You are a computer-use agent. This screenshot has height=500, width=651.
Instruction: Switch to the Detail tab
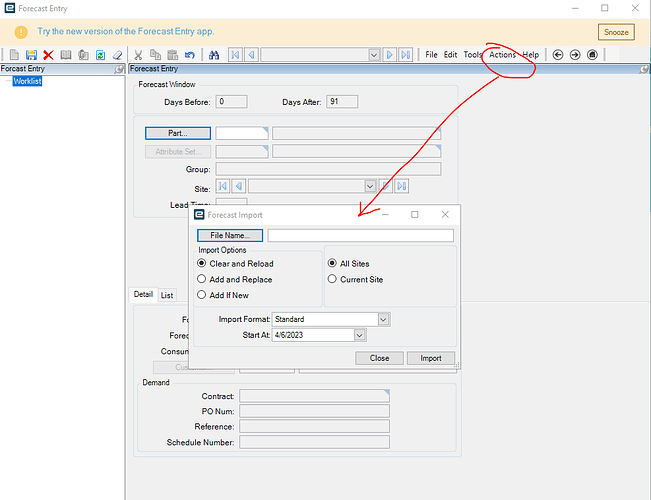pos(143,294)
